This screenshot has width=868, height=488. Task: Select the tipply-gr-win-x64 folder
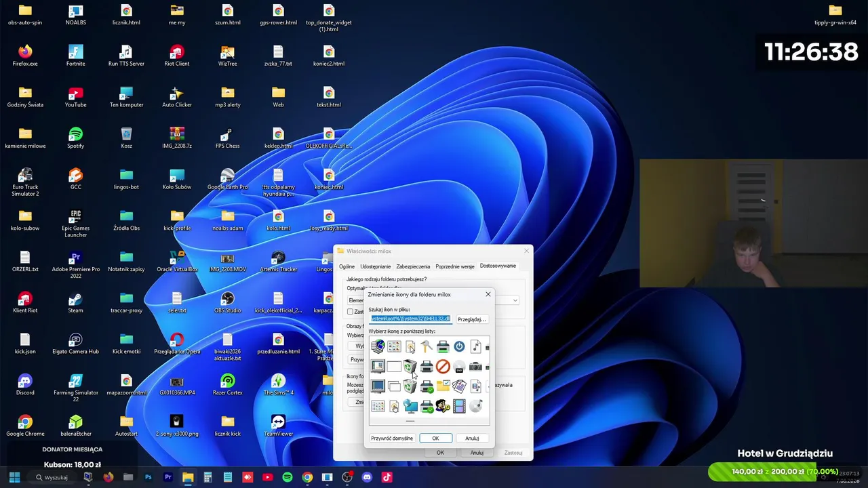(835, 15)
